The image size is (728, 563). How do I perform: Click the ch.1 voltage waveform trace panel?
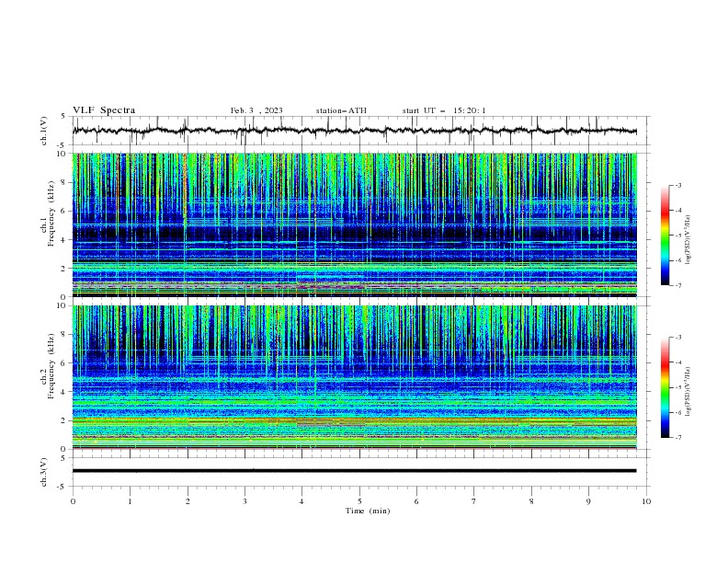click(360, 131)
